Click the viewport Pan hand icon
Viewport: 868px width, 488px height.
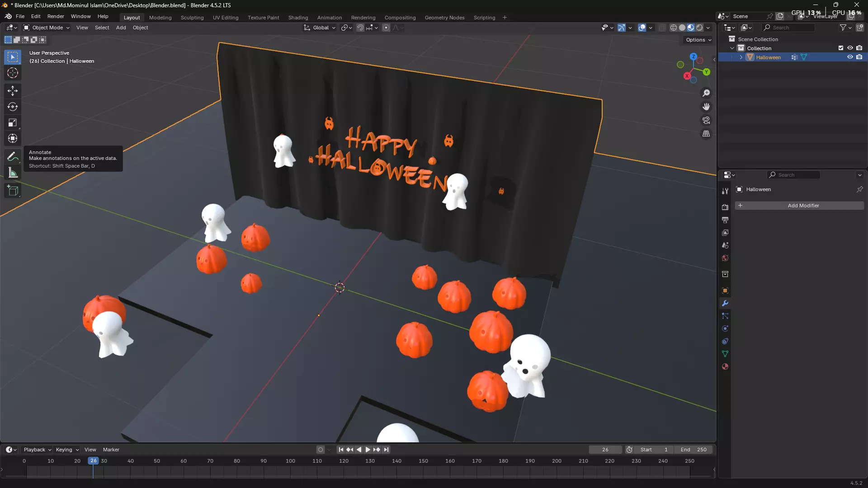coord(706,107)
